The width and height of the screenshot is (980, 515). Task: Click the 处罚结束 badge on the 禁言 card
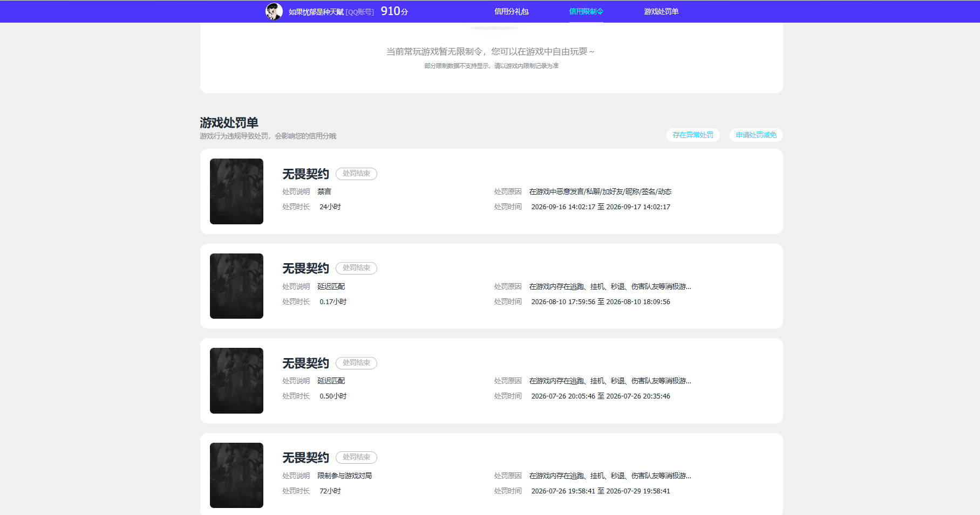[356, 174]
